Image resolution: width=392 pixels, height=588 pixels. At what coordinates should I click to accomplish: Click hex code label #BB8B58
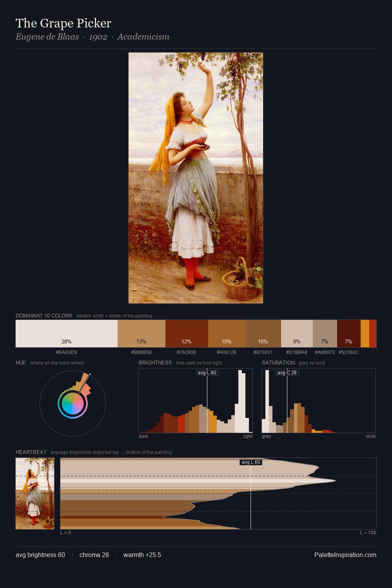(142, 352)
